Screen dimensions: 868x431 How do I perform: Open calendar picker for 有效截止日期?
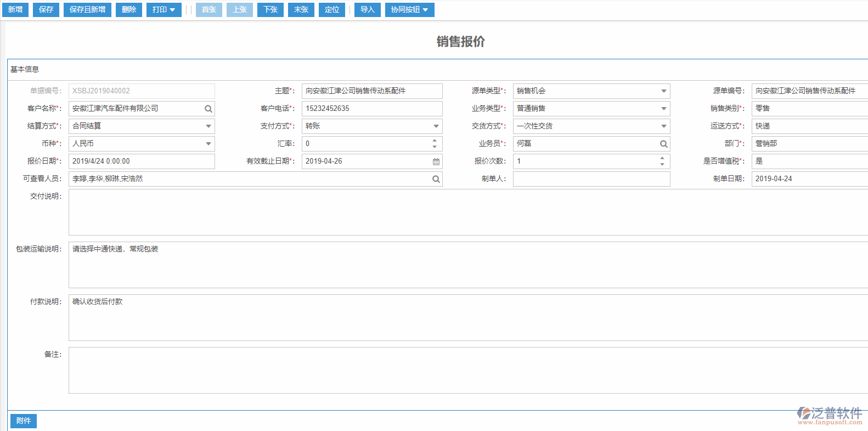pyautogui.click(x=436, y=161)
